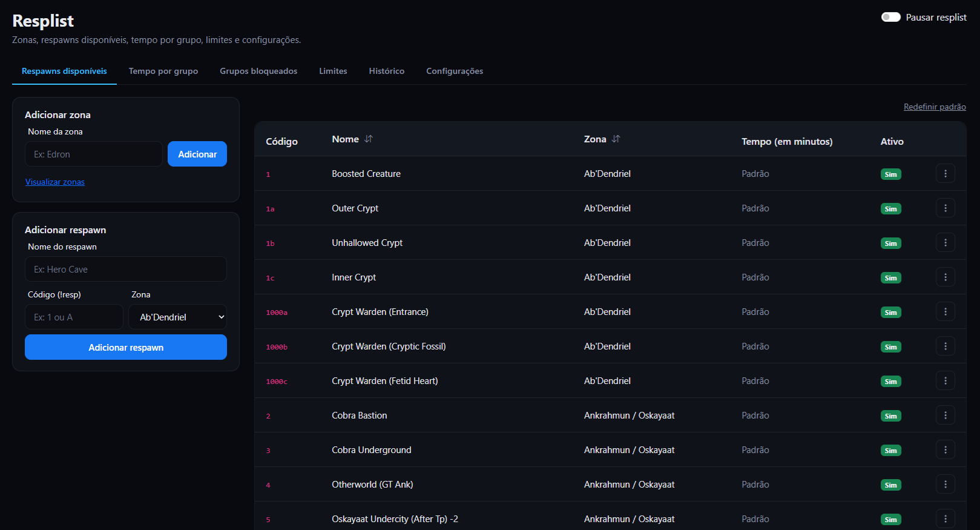Sort table by Nome column icon

pyautogui.click(x=369, y=139)
